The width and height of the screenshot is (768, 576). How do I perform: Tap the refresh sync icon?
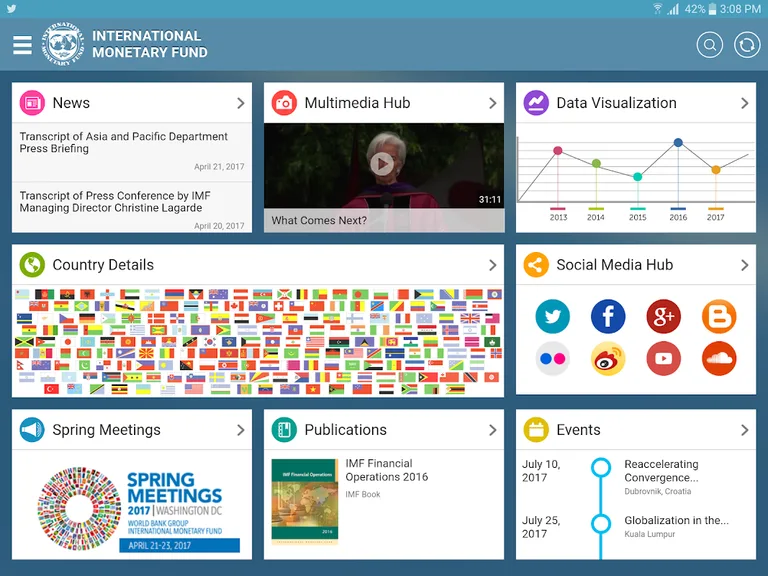pos(747,45)
